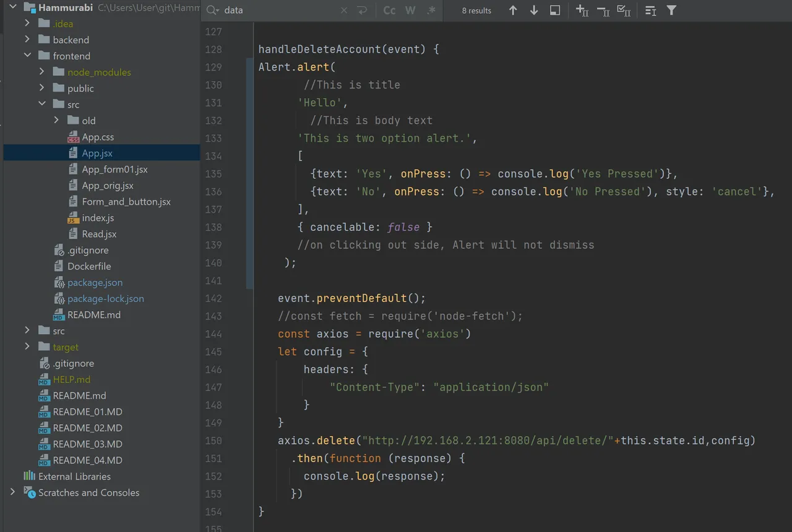Expand the backend folder
This screenshot has width=792, height=532.
(27, 40)
